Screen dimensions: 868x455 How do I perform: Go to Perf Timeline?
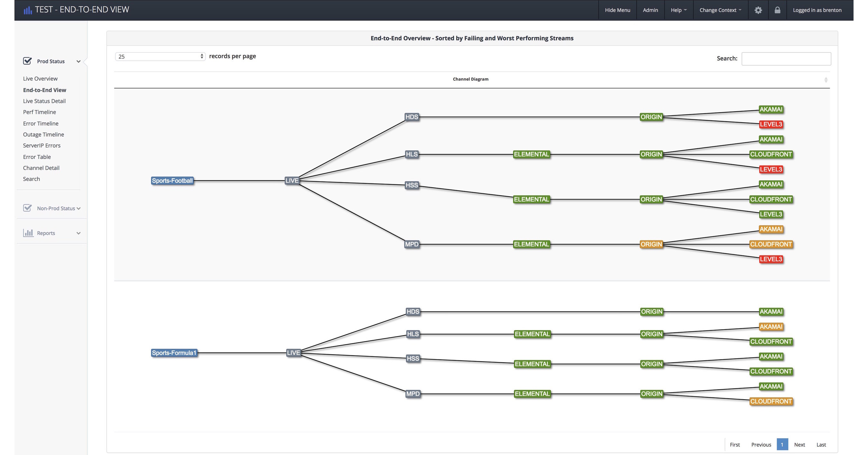pos(40,112)
